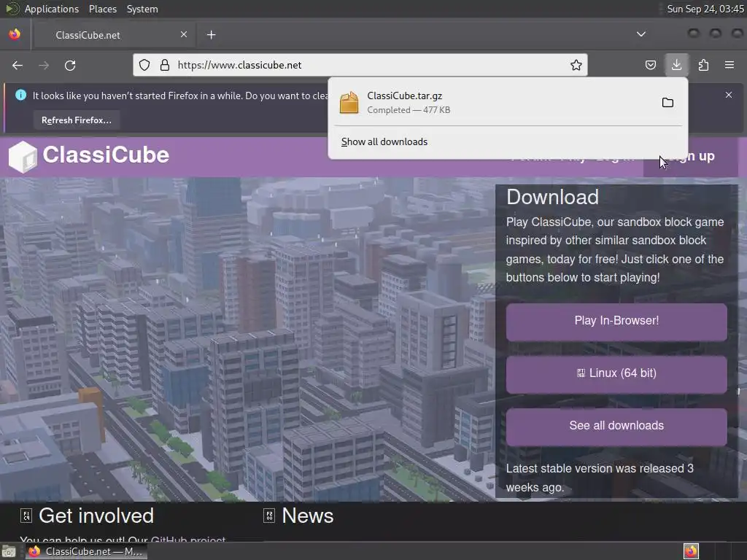The image size is (747, 560).
Task: Click the Firefox tray icon in the bottom panel
Action: [x=691, y=551]
